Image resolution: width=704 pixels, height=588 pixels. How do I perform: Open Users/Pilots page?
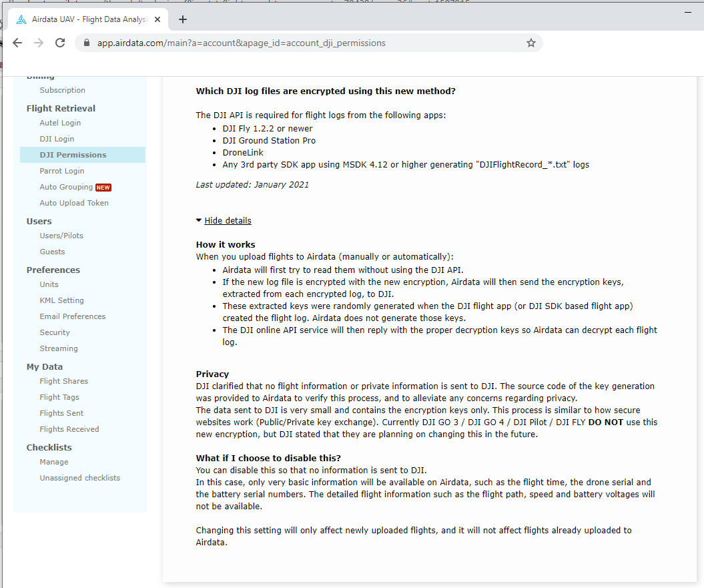pyautogui.click(x=61, y=236)
